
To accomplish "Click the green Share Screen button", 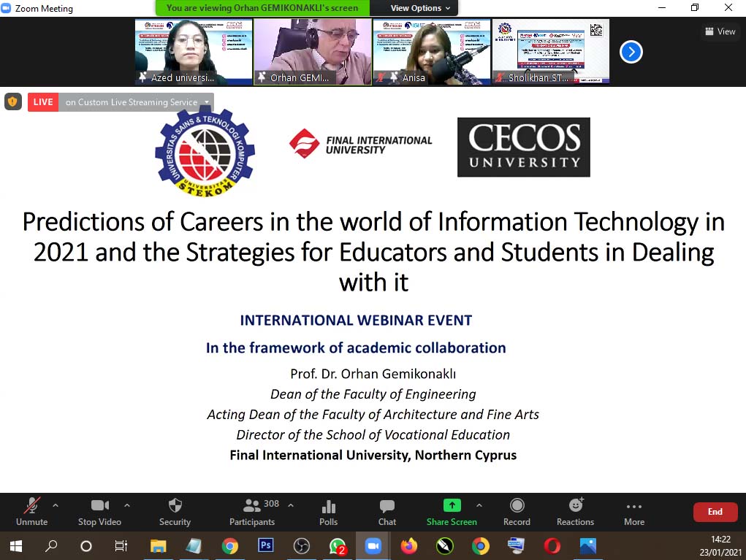I will tap(452, 512).
